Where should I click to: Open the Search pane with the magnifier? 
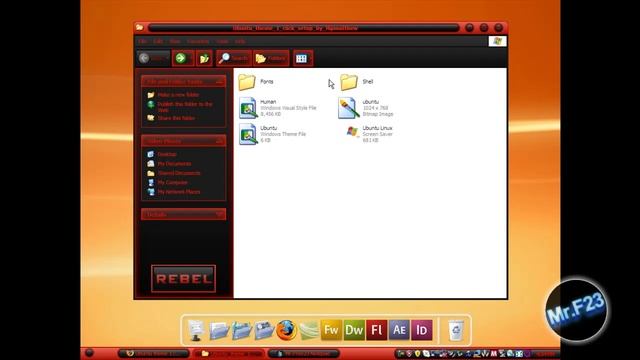(233, 58)
